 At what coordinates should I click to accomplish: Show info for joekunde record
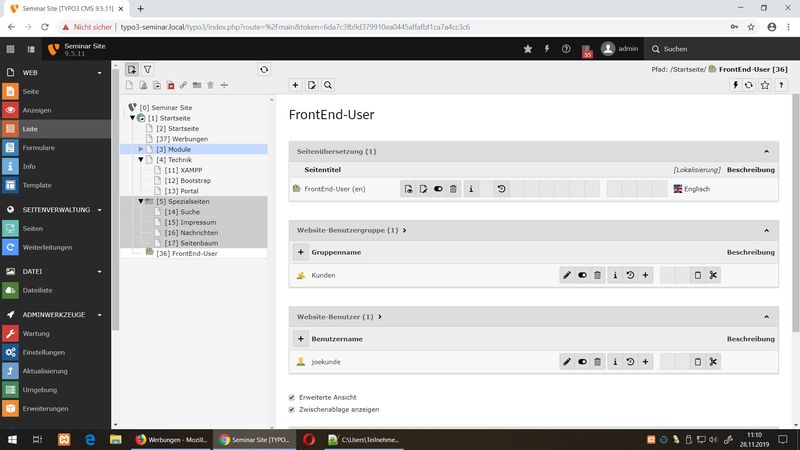(615, 362)
